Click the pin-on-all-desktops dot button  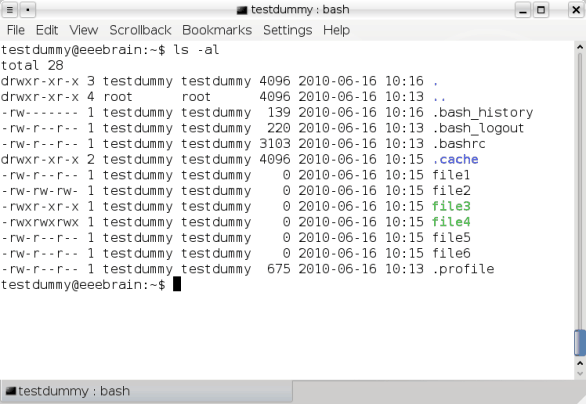pyautogui.click(x=28, y=10)
